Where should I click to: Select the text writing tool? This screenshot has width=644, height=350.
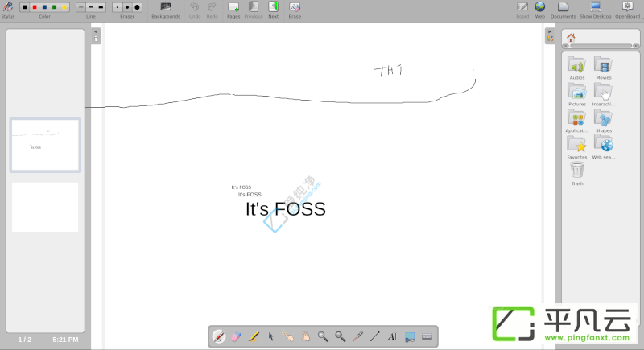pyautogui.click(x=392, y=337)
